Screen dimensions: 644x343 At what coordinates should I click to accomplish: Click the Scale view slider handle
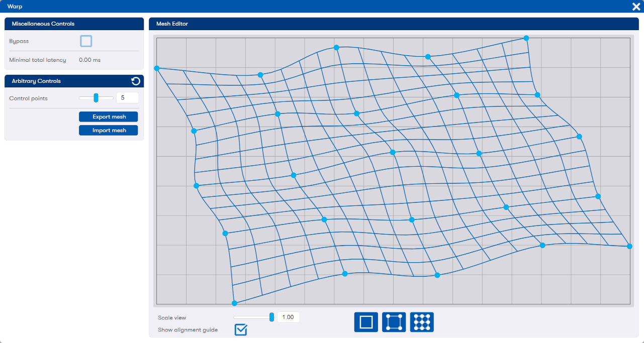tap(272, 317)
